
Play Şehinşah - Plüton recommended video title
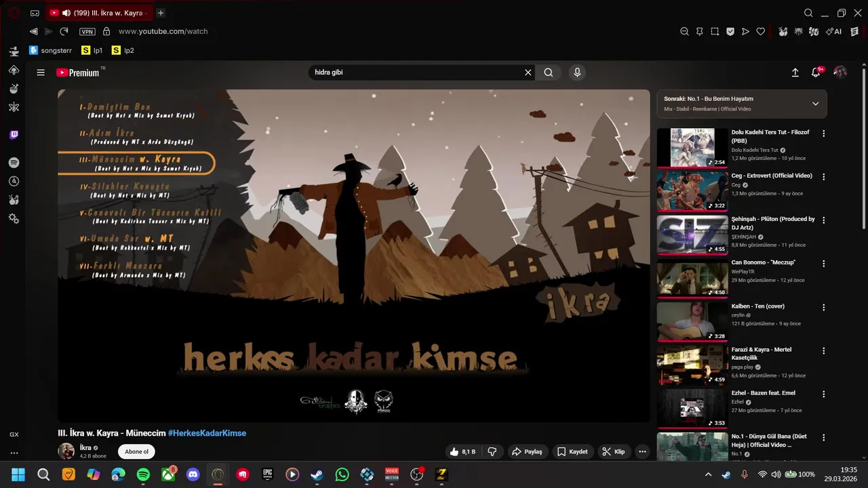click(x=773, y=223)
